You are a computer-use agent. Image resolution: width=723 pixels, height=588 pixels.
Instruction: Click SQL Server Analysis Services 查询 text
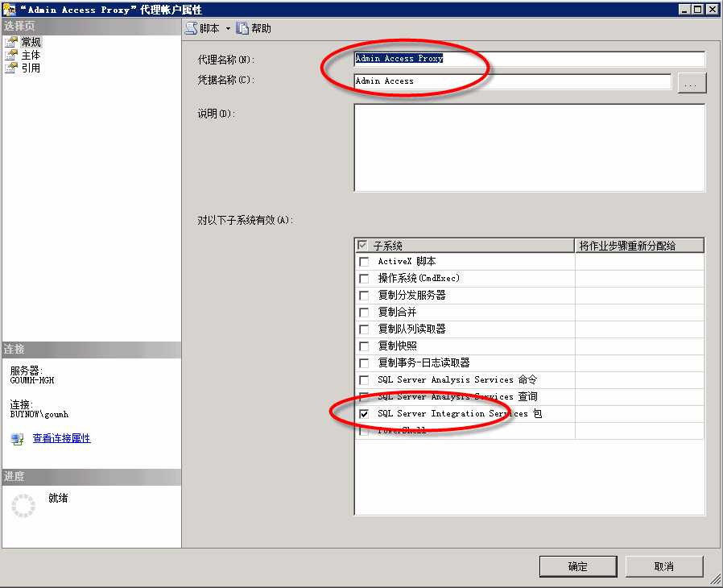[457, 396]
